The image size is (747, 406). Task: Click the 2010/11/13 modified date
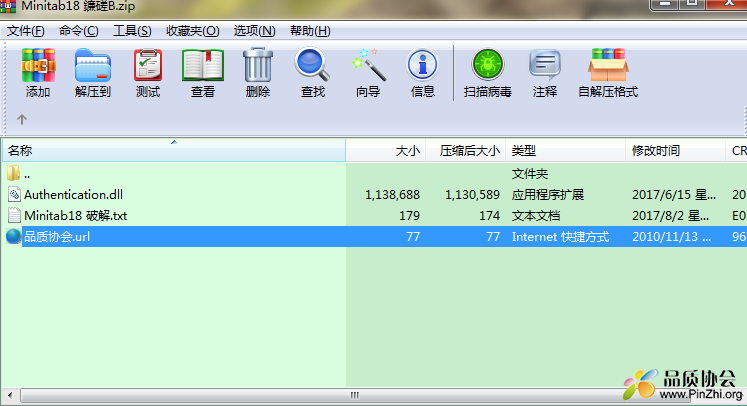[671, 237]
